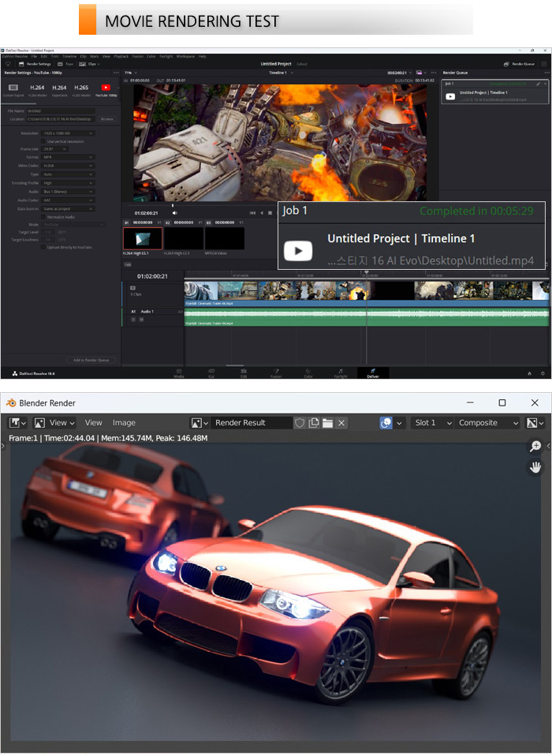
Task: Open the Slot 1 dropdown in Blender
Action: pos(432,423)
